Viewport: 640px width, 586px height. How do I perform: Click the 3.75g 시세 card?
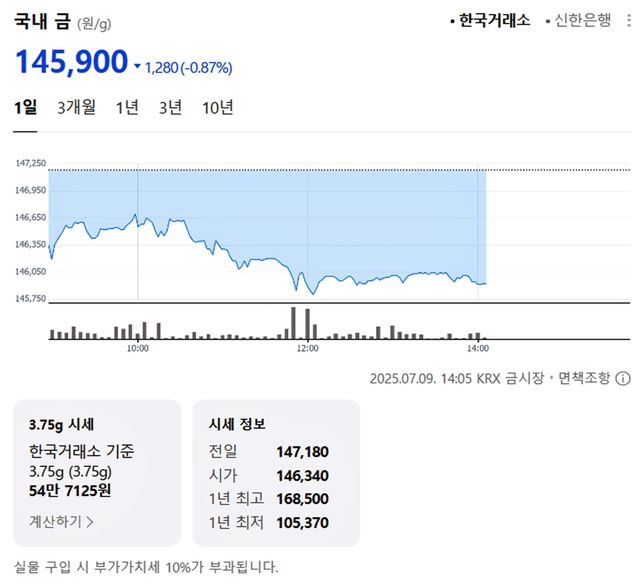[97, 472]
